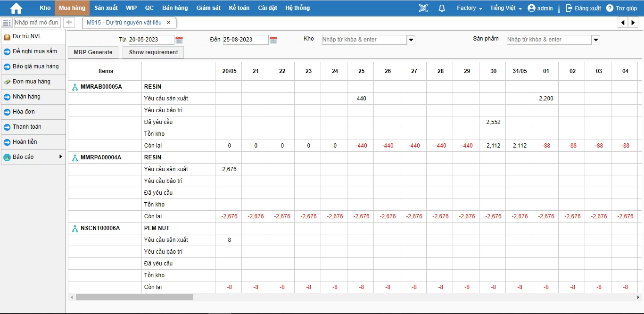644x314 pixels.
Task: Open Hóa đơn in the sidebar
Action: tap(33, 112)
